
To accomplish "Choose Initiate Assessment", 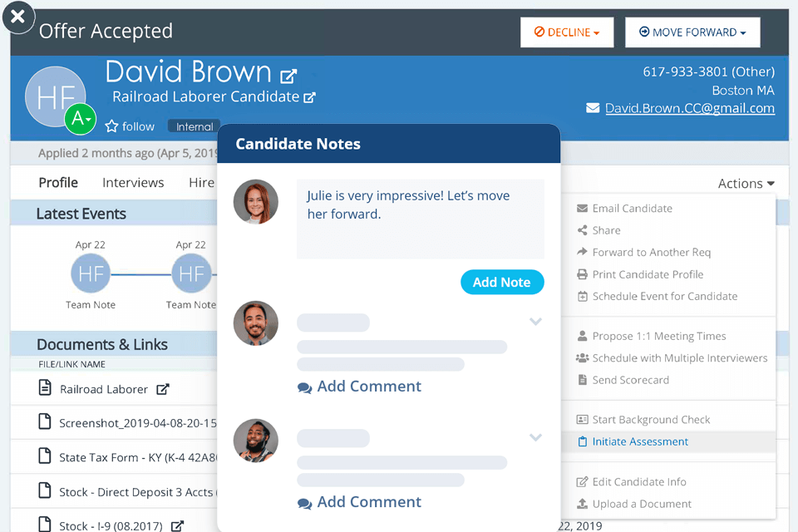I will (x=640, y=441).
